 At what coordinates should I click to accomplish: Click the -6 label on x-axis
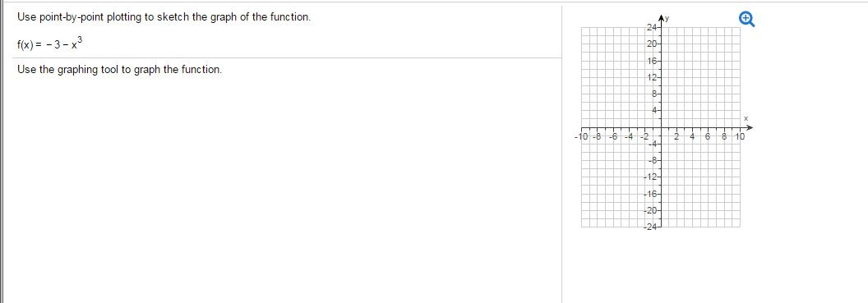[613, 135]
